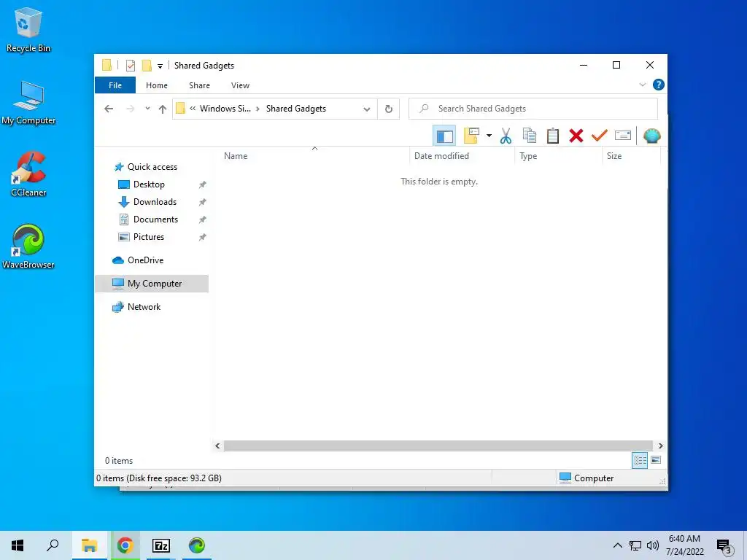This screenshot has width=747, height=560.
Task: Select Network in navigation pane
Action: coord(144,307)
